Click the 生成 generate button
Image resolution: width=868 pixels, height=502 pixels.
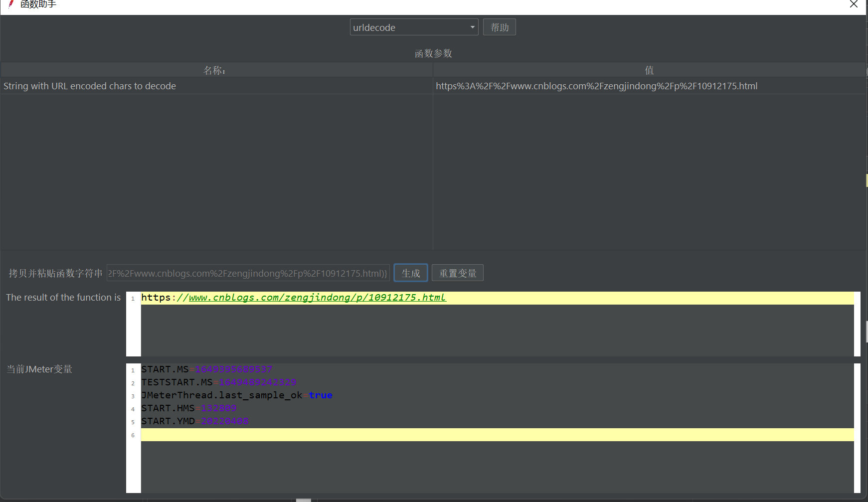tap(411, 273)
